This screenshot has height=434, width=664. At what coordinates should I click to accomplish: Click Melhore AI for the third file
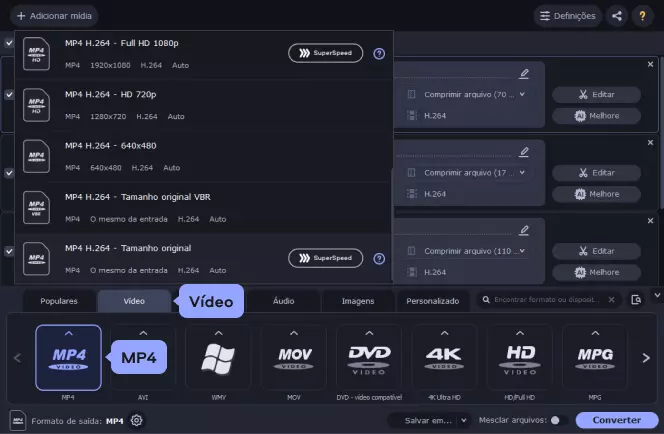pos(596,272)
